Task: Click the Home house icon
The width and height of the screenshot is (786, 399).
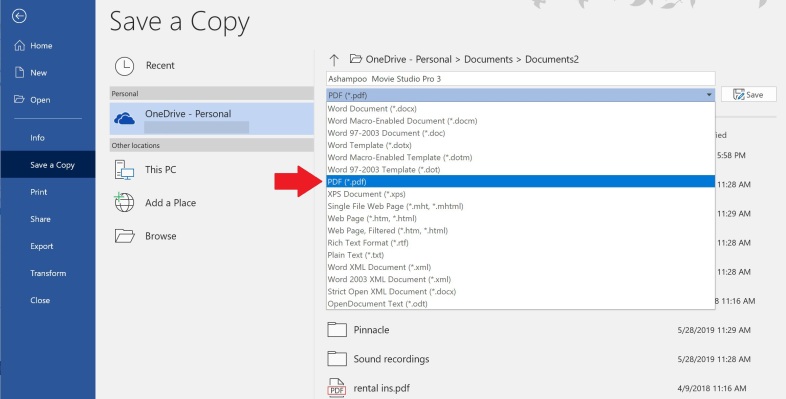Action: click(x=19, y=46)
